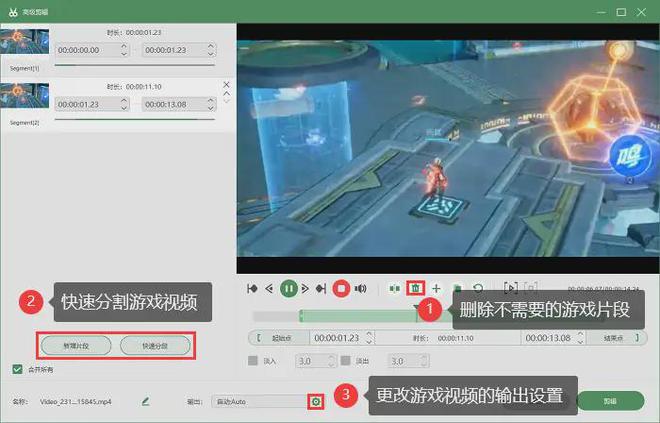Click the left handle of the green timeline range
Viewport: 660px width, 423px height.
click(x=301, y=316)
